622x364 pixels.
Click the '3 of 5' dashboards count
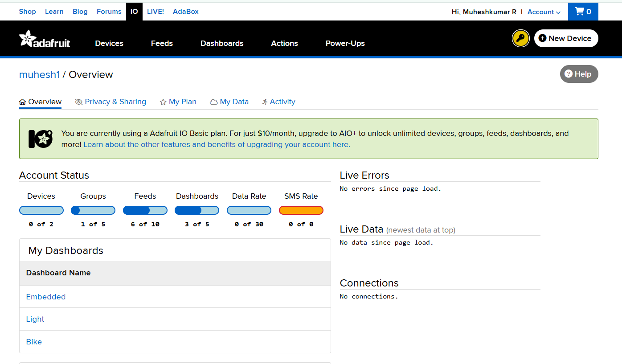(x=197, y=224)
